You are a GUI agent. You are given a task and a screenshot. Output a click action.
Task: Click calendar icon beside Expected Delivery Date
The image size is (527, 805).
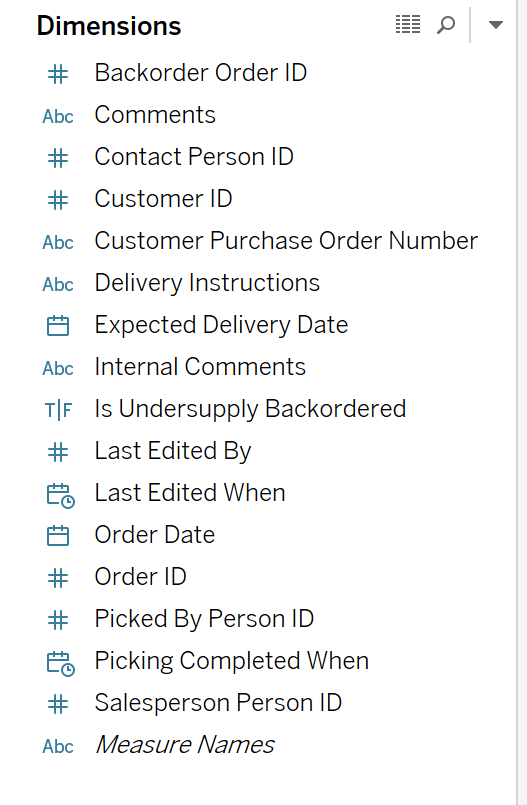pos(58,325)
